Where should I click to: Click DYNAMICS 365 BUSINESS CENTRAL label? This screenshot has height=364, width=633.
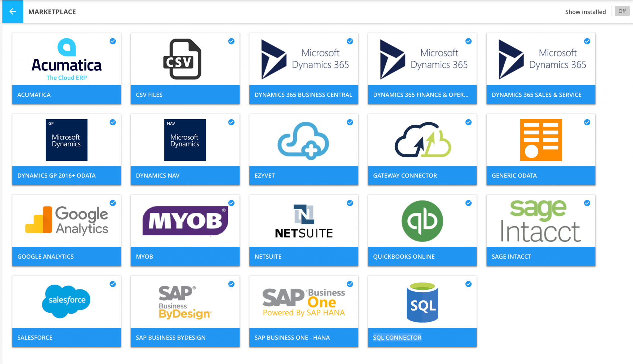click(x=304, y=95)
